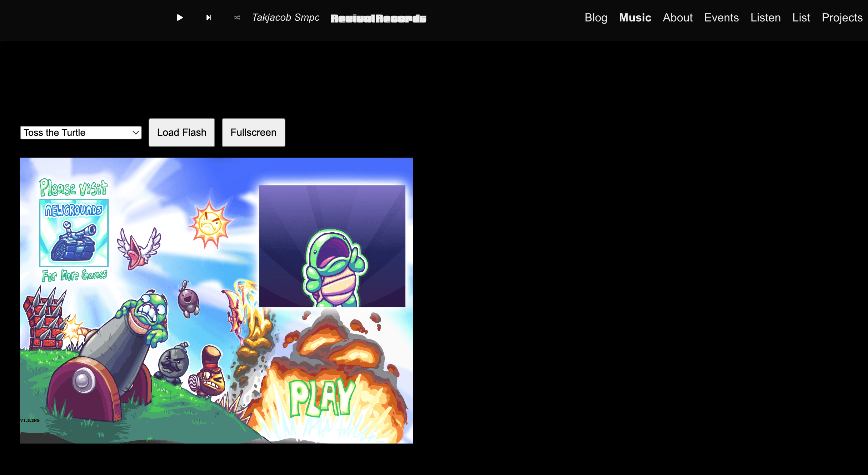Visit the Events page
Screen dimensions: 868x475
click(x=722, y=18)
